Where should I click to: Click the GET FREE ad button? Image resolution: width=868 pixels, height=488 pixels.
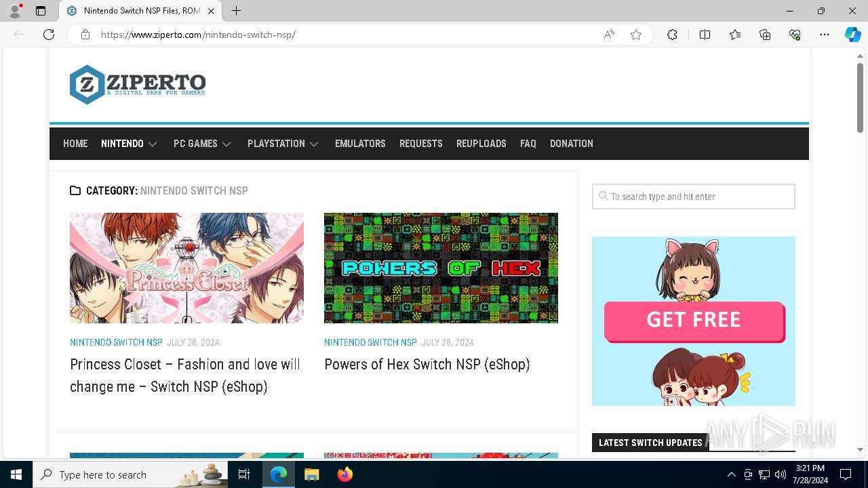click(694, 321)
